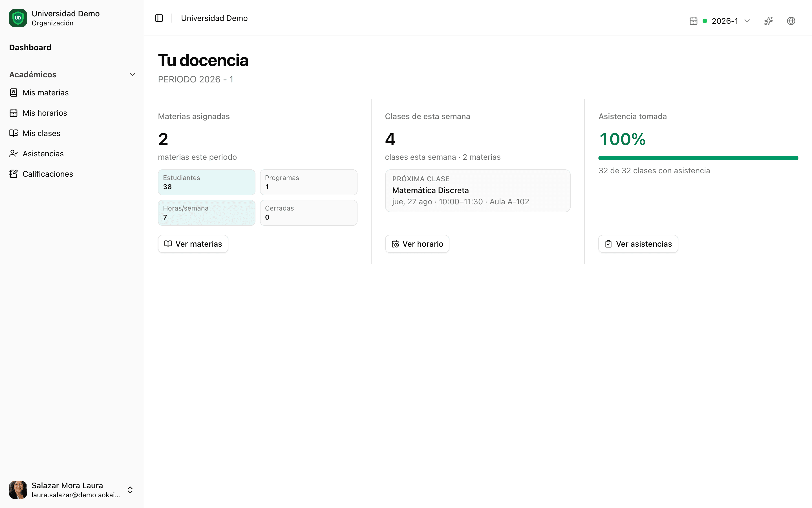812x508 pixels.
Task: Click the Mis horarios calendar icon
Action: (14, 113)
